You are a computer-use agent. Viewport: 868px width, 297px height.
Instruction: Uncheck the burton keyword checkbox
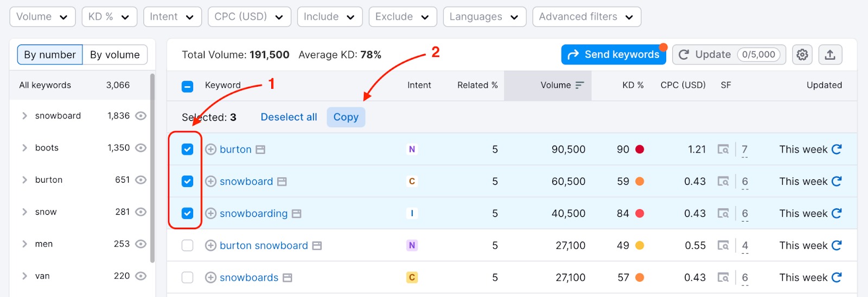[187, 150]
